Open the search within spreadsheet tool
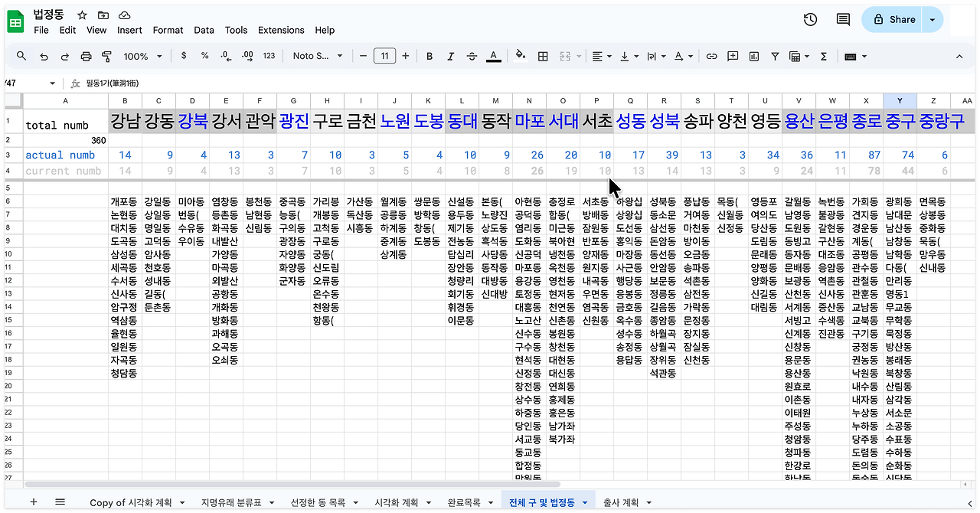 (21, 56)
